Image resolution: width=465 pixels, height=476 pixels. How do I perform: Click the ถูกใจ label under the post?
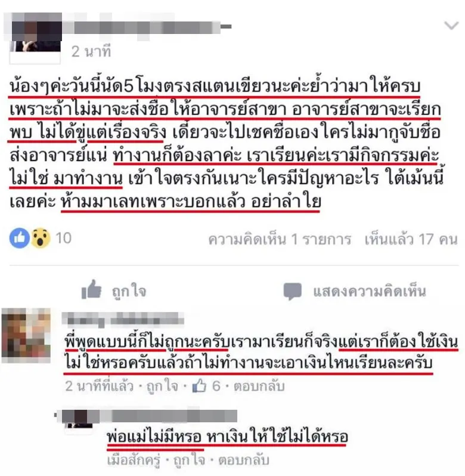(129, 292)
